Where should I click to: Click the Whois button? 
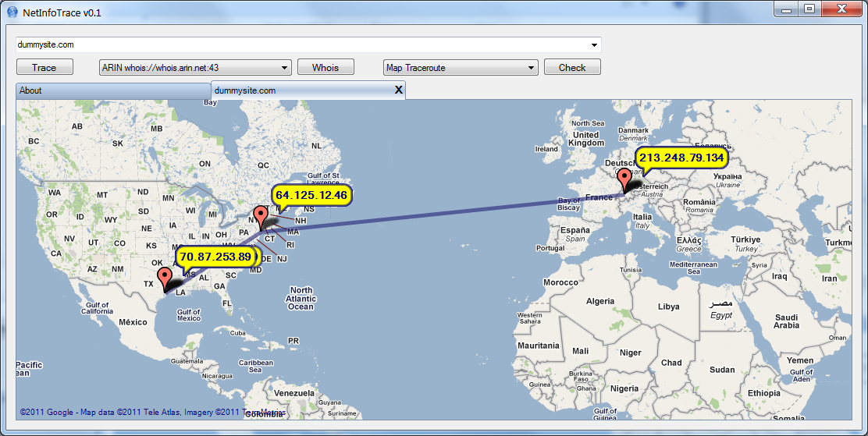coord(325,68)
